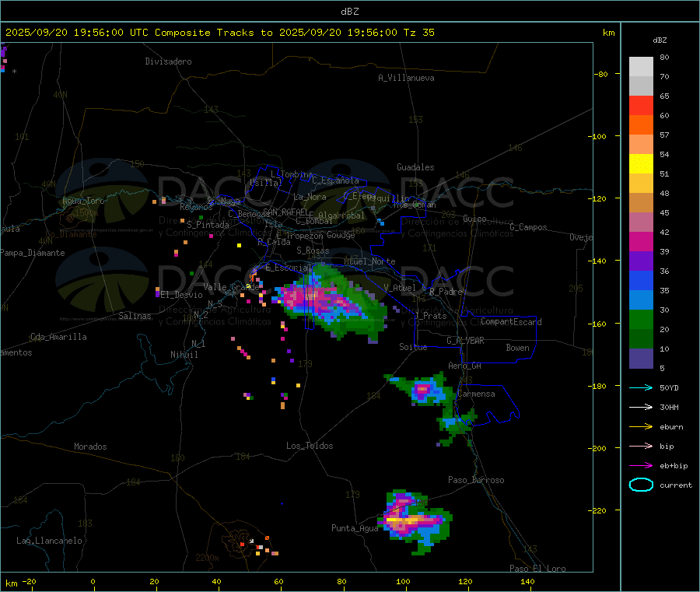Click the 'A_Villanueva' map label

(406, 78)
